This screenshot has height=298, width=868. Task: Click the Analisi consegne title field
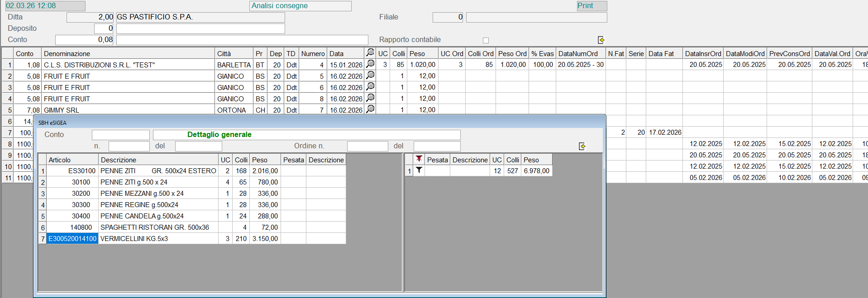pos(300,6)
